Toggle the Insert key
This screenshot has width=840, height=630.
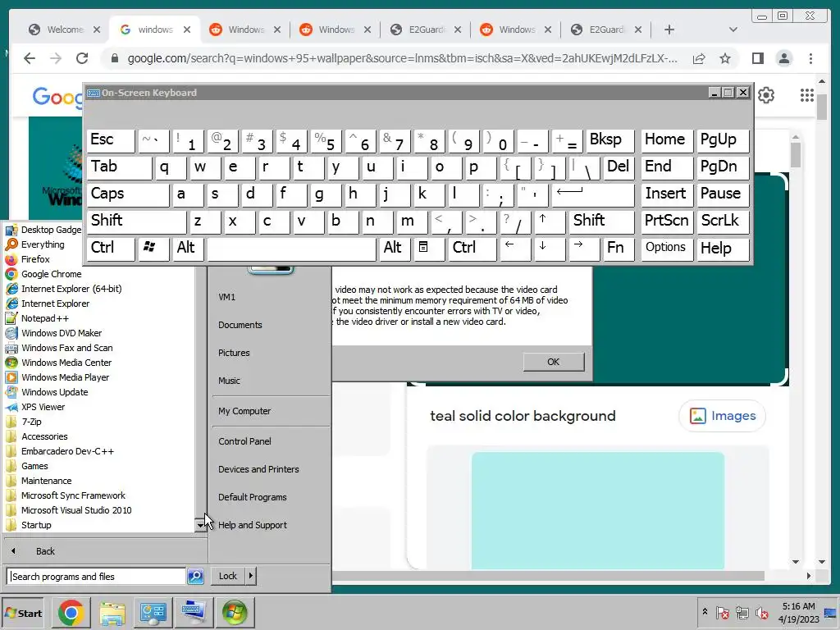(667, 194)
